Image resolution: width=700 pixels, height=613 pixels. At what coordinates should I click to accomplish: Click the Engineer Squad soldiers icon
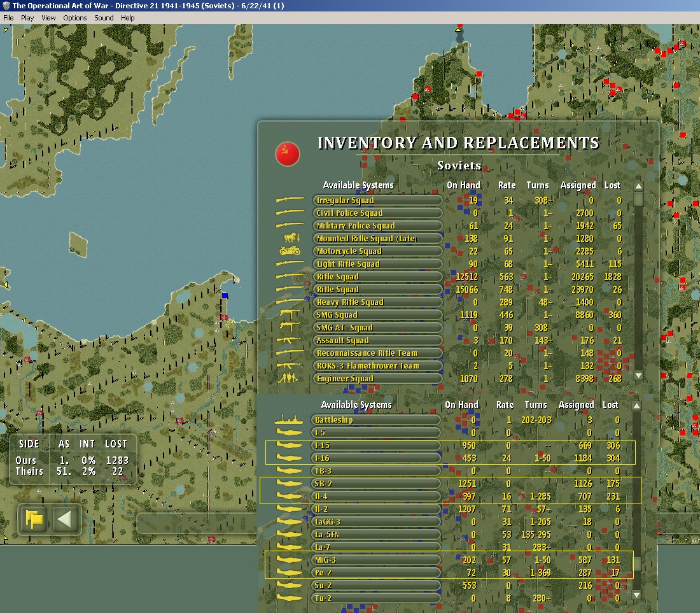click(x=288, y=379)
